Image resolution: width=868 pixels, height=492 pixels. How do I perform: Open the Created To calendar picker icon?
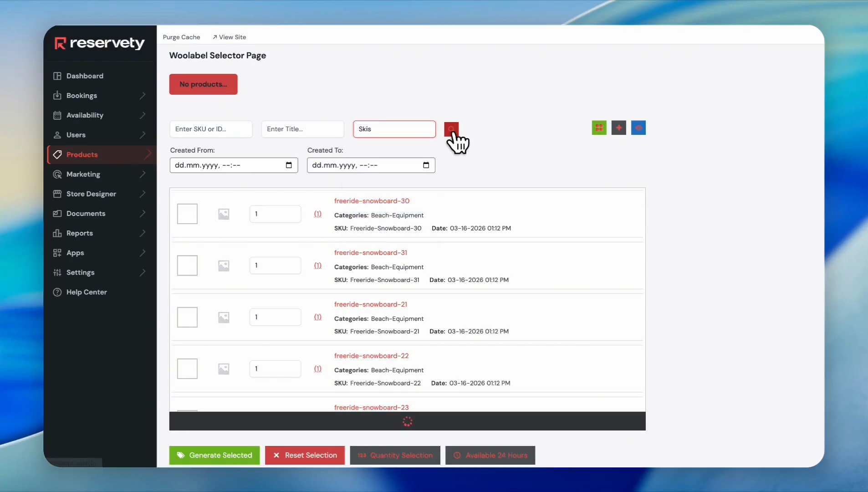(426, 165)
